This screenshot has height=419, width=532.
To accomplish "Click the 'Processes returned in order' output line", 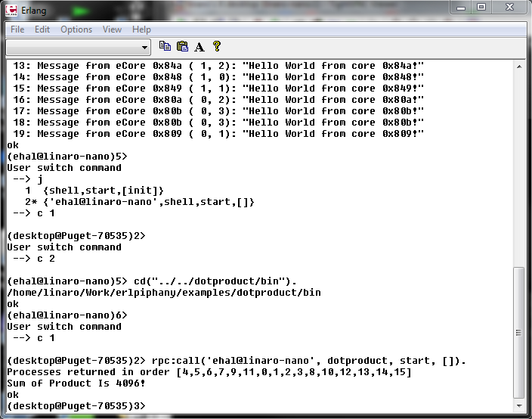I will [209, 372].
